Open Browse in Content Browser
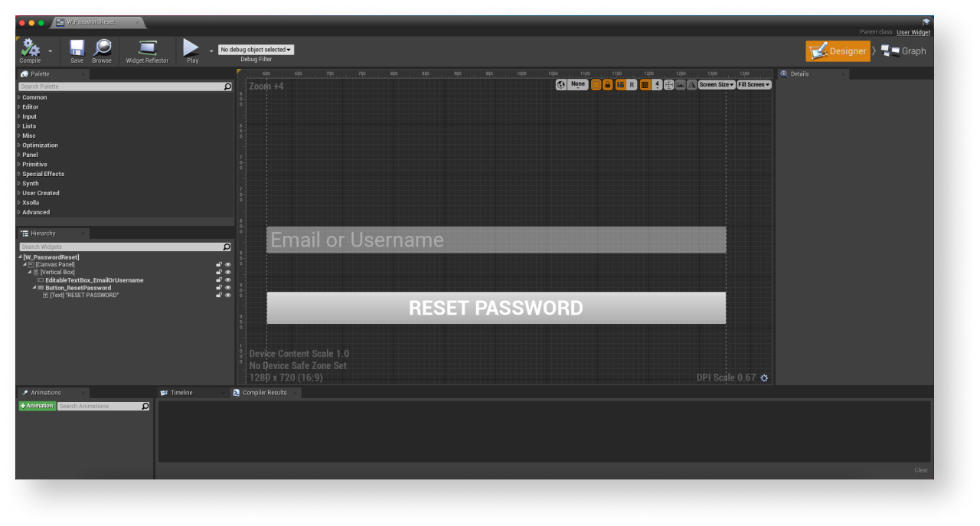 coord(102,49)
